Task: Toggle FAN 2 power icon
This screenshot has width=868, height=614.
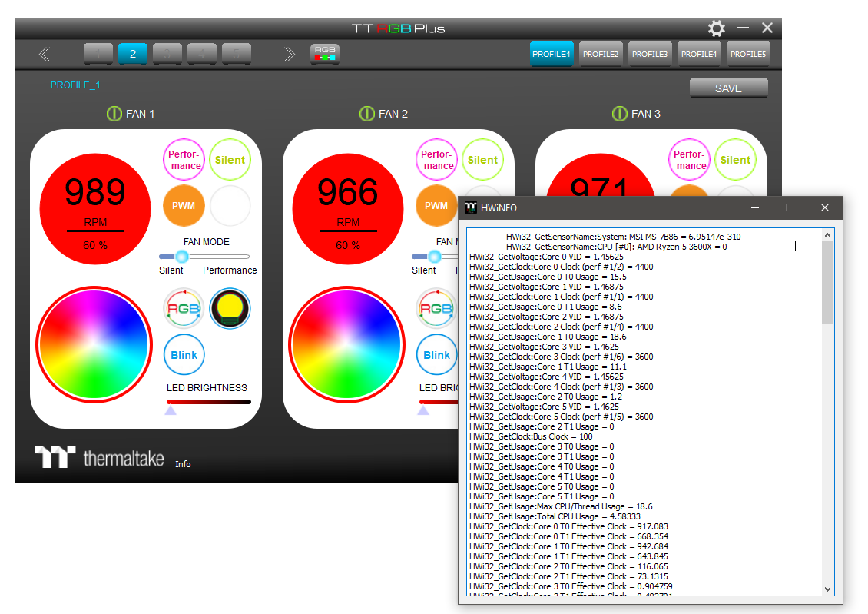Action: [367, 114]
